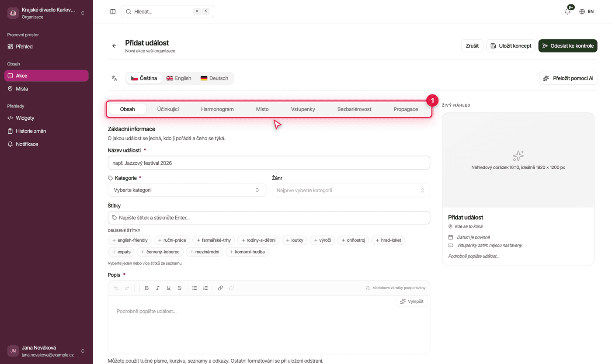Focus the Štítky tag input field
This screenshot has width=612, height=364.
tap(269, 218)
